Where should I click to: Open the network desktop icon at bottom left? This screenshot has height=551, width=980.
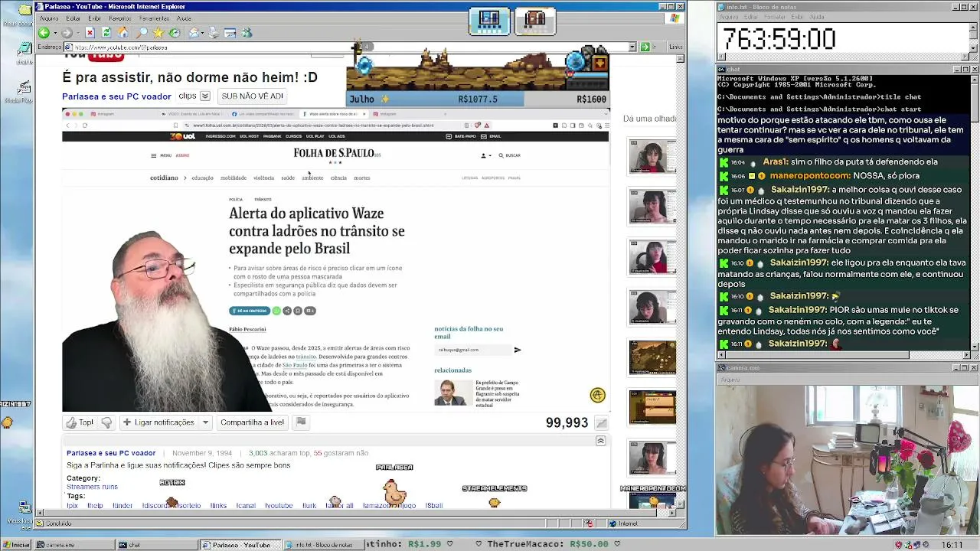[24, 508]
